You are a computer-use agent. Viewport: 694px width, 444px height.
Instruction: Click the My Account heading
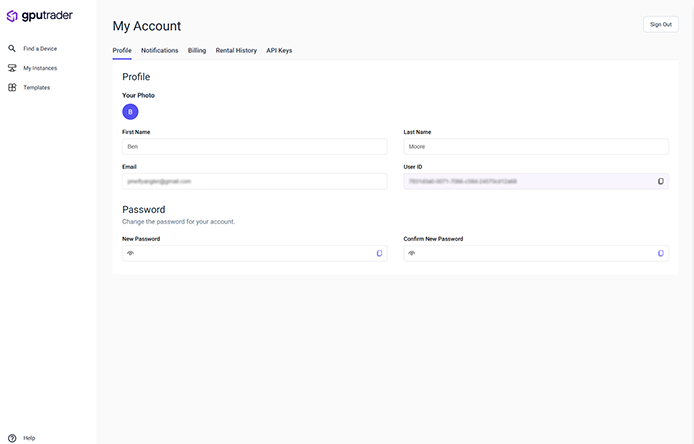[x=147, y=26]
